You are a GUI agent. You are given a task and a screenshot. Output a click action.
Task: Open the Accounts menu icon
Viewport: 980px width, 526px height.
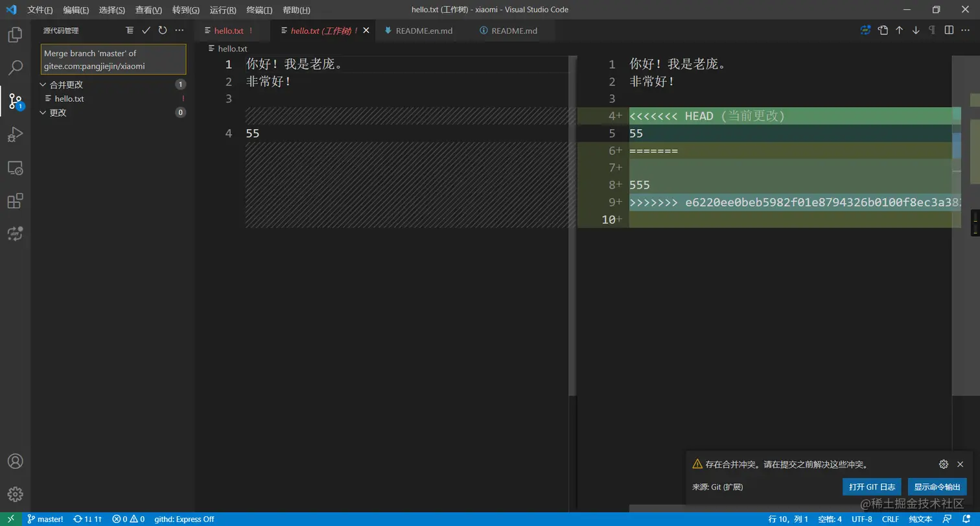(15, 461)
